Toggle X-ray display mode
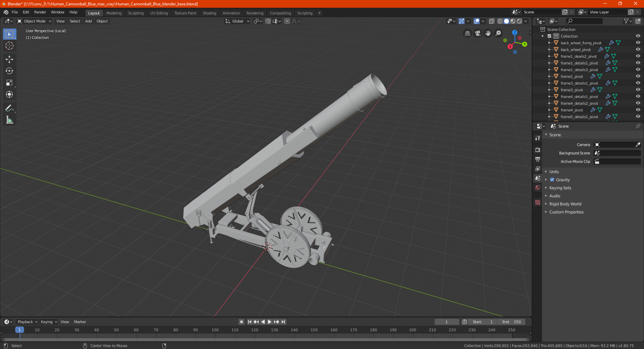The image size is (644, 349). coord(491,21)
